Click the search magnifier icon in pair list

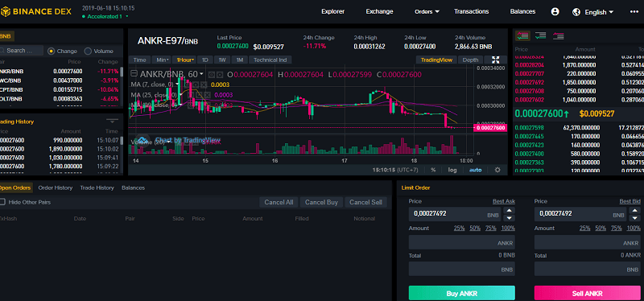tap(2, 51)
